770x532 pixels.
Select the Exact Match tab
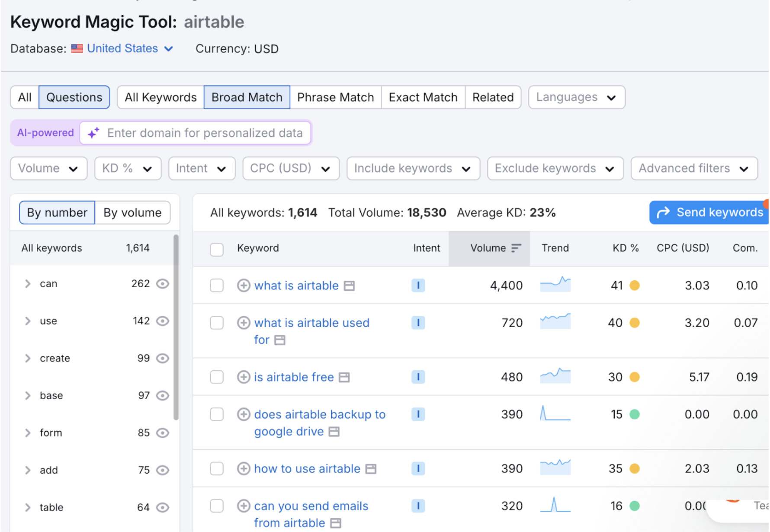423,97
